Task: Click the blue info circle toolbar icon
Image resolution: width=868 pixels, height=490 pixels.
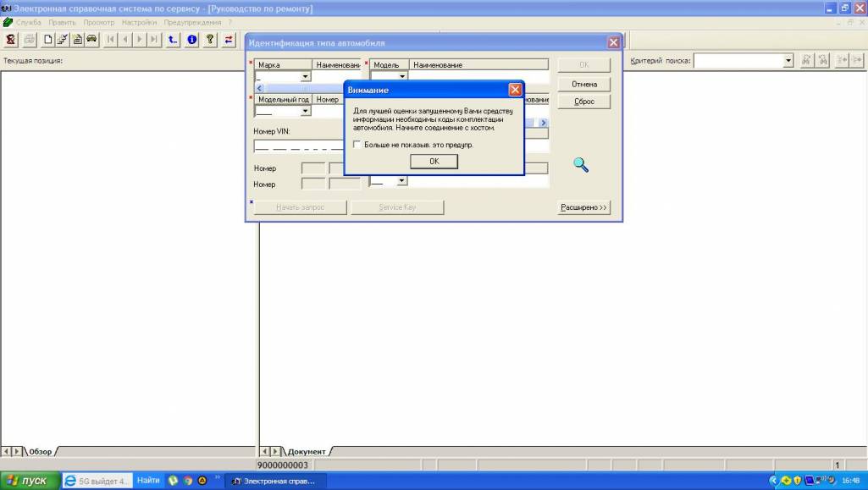Action: [191, 39]
